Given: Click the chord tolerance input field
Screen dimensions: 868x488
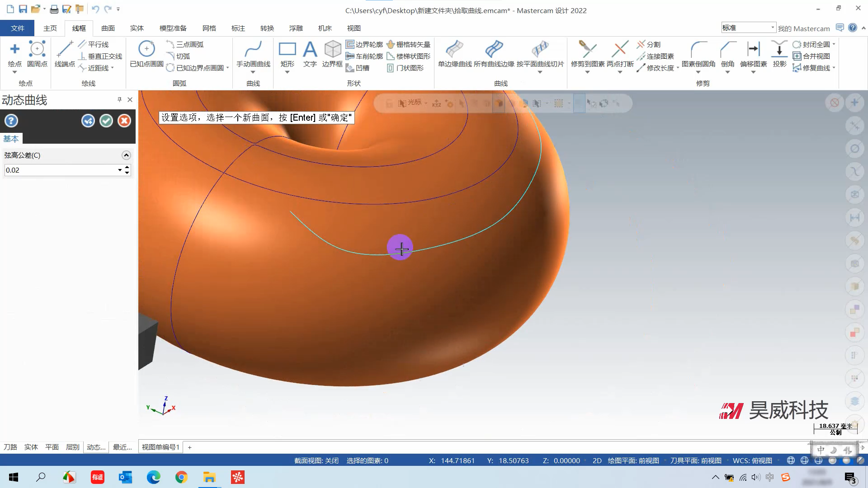Looking at the screenshot, I should (x=59, y=170).
